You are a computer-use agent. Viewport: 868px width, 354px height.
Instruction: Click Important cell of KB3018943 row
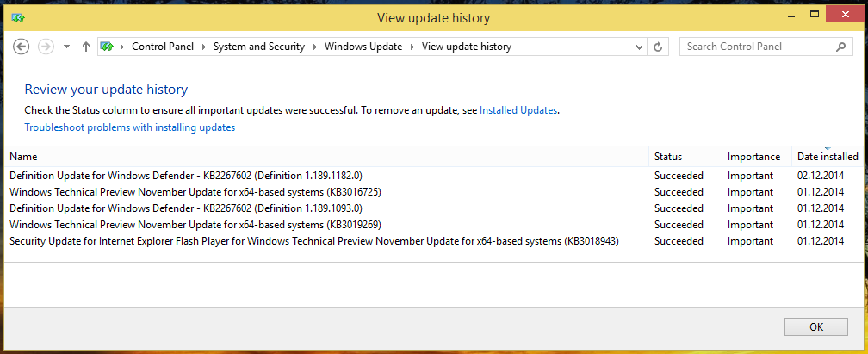[750, 241]
